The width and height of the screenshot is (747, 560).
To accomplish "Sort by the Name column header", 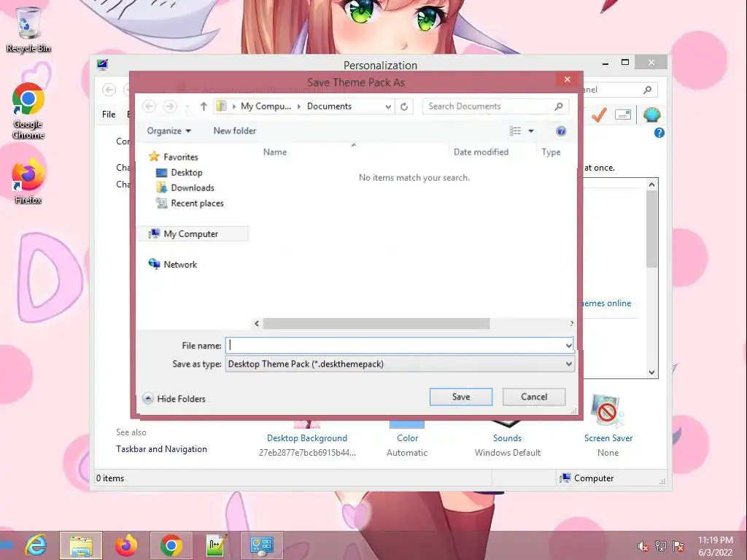I will [x=275, y=152].
